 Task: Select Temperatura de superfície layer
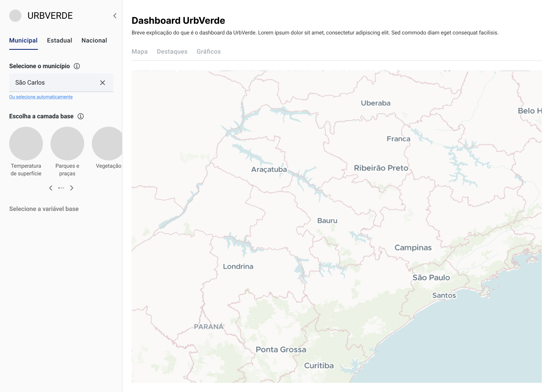point(26,144)
